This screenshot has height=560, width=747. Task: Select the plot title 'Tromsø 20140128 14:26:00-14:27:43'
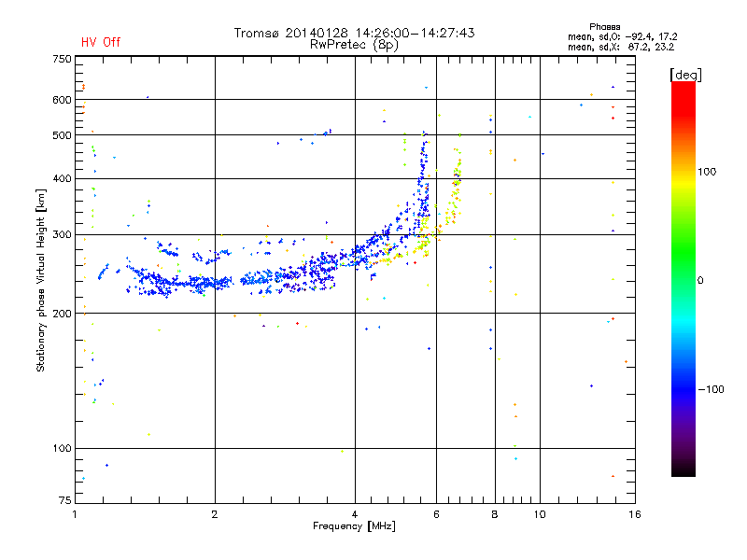coord(354,33)
